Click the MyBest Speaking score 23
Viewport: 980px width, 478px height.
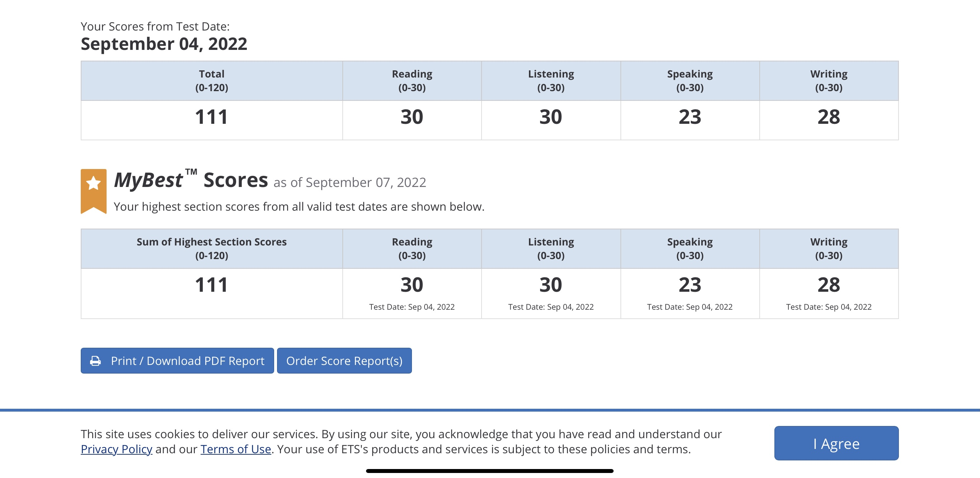(690, 285)
